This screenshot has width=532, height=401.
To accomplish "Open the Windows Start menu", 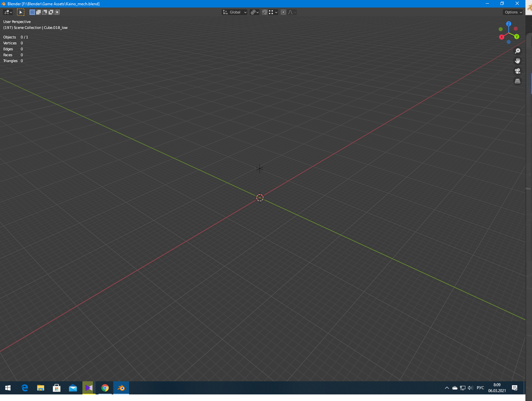I will (x=8, y=388).
